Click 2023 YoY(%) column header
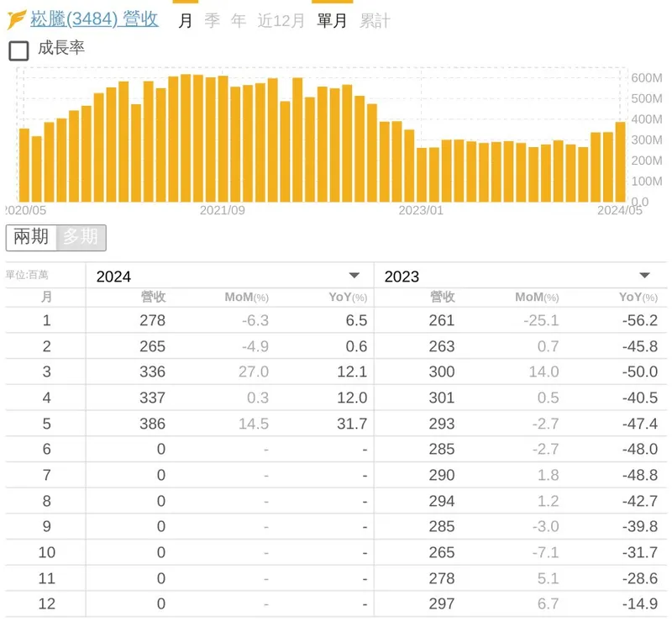The width and height of the screenshot is (672, 622). 638,298
